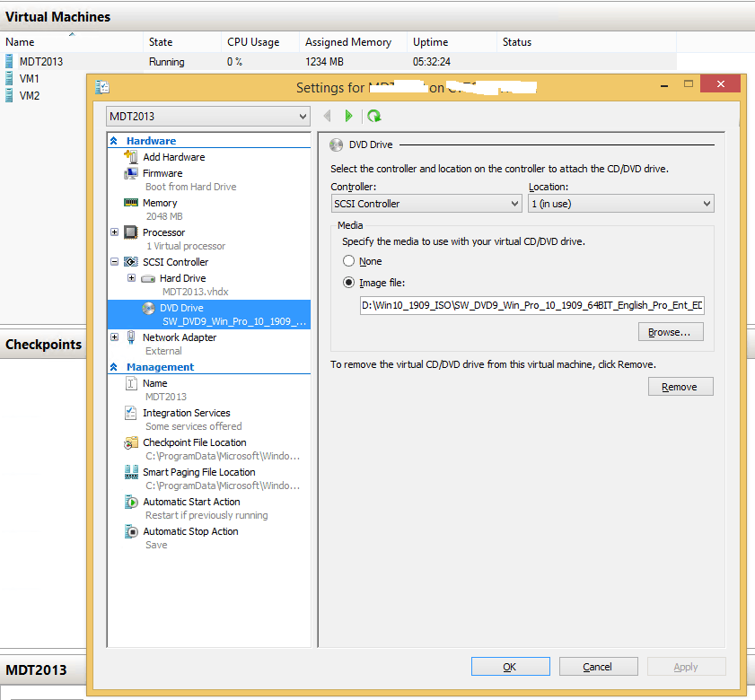Image resolution: width=755 pixels, height=700 pixels.
Task: Click the Network Adapter icon
Action: point(130,337)
